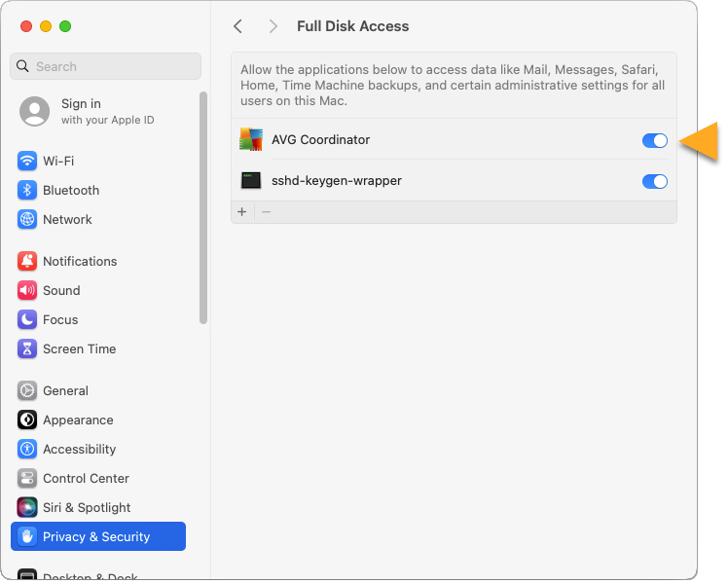Viewport: 728px width, 584px height.
Task: Click the Sound speaker icon
Action: point(27,290)
